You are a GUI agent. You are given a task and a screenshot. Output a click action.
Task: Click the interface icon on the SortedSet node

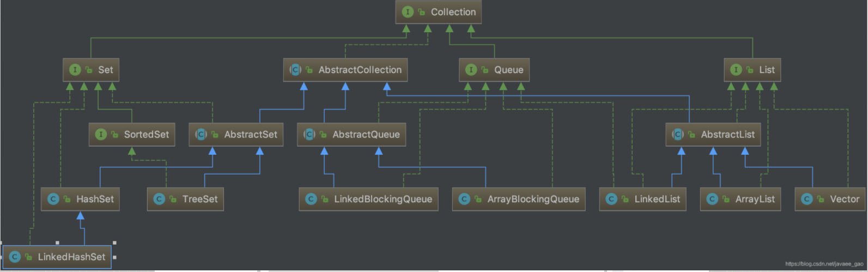(x=101, y=134)
